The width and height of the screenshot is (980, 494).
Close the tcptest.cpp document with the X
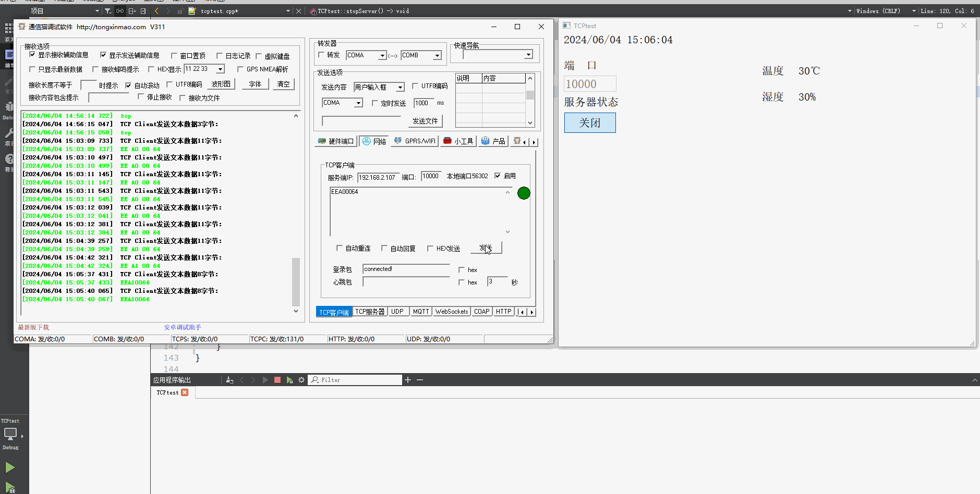click(299, 11)
